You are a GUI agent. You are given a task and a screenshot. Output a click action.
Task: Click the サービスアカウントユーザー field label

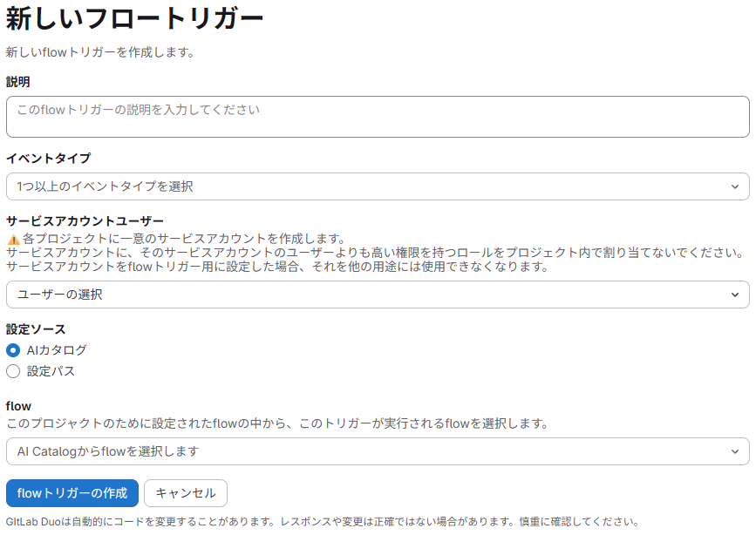pos(85,221)
